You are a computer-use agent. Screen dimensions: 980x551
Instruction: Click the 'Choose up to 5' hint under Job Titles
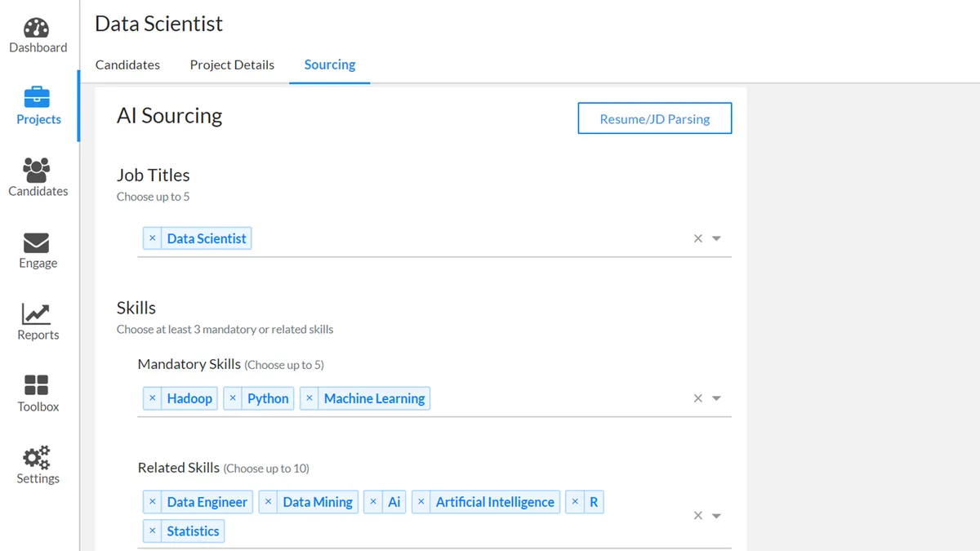(154, 197)
